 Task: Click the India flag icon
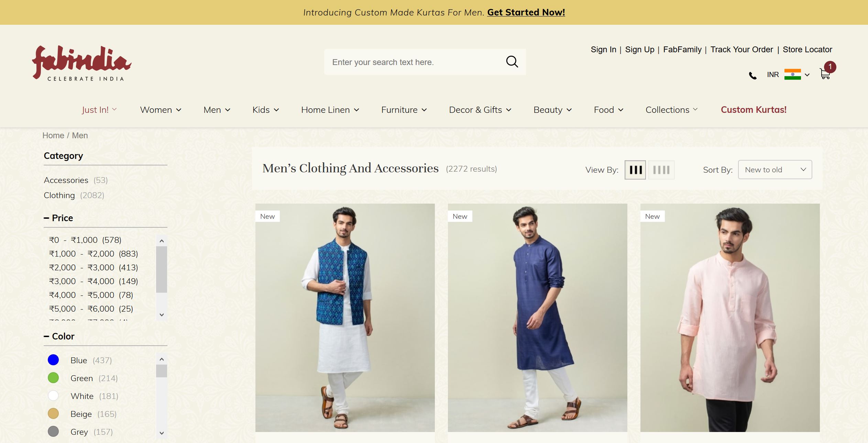792,74
